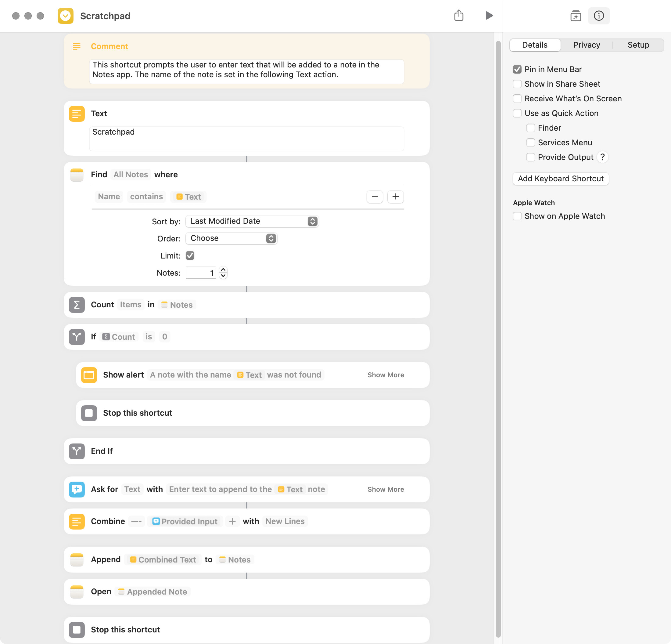This screenshot has width=671, height=644.
Task: Click the Notes variable in Append action
Action: click(x=235, y=560)
